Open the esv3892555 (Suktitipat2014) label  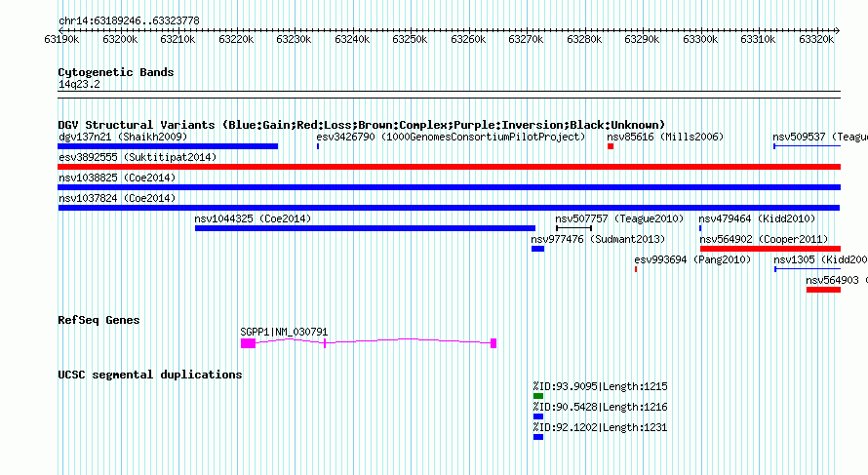coord(138,157)
